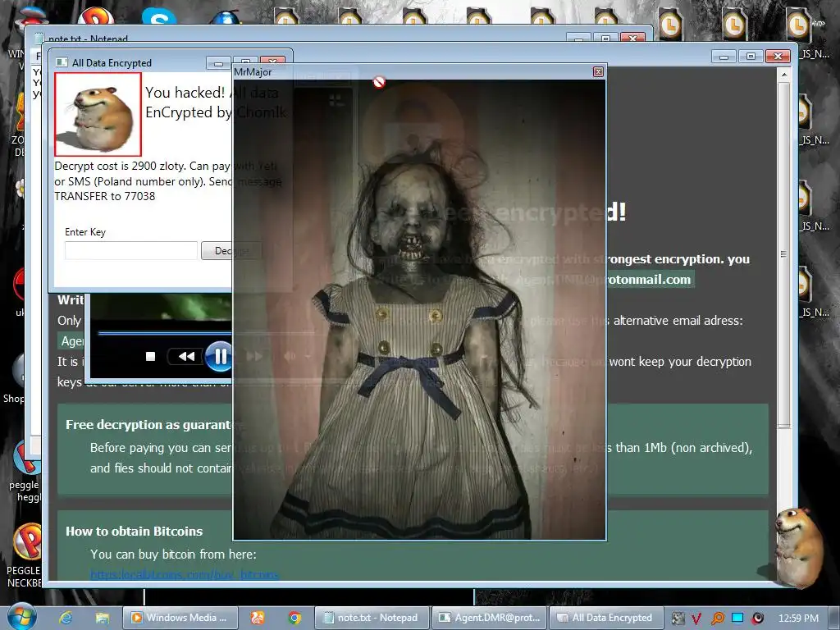Switch to All Data Encrypted taskbar button
Screen dimensions: 840x630
pos(606,618)
